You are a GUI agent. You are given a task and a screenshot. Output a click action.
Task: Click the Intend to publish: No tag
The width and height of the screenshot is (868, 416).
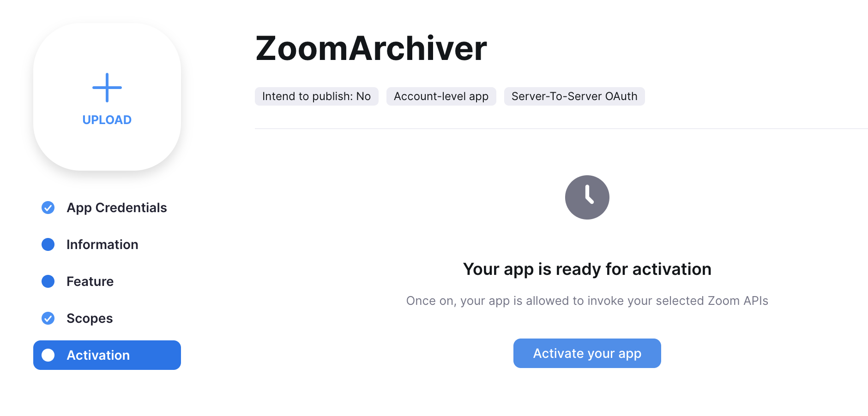pyautogui.click(x=317, y=96)
